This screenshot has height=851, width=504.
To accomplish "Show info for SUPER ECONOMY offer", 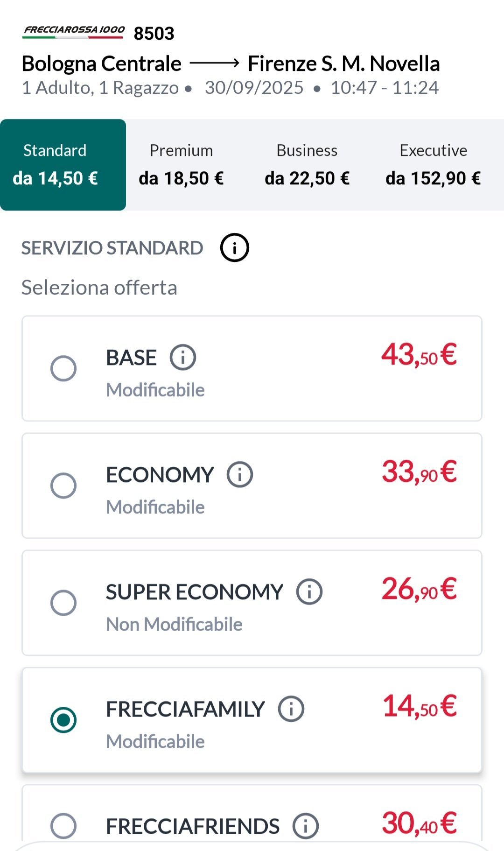I will coord(309,592).
